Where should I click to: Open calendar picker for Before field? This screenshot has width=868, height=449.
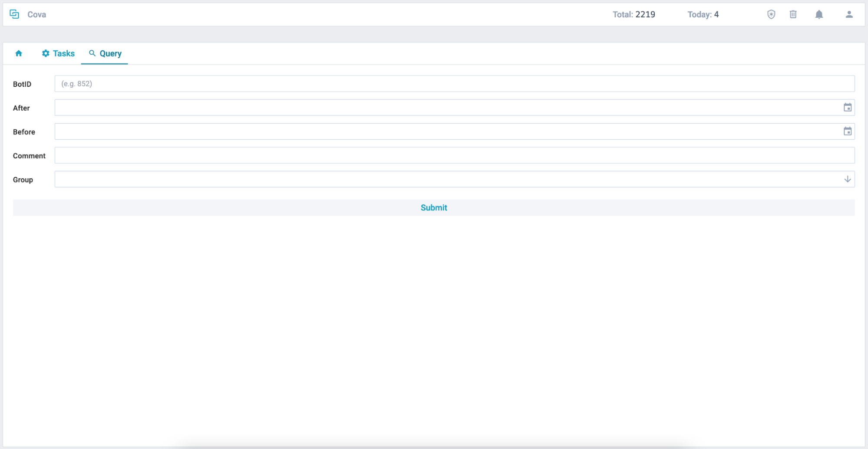847,131
